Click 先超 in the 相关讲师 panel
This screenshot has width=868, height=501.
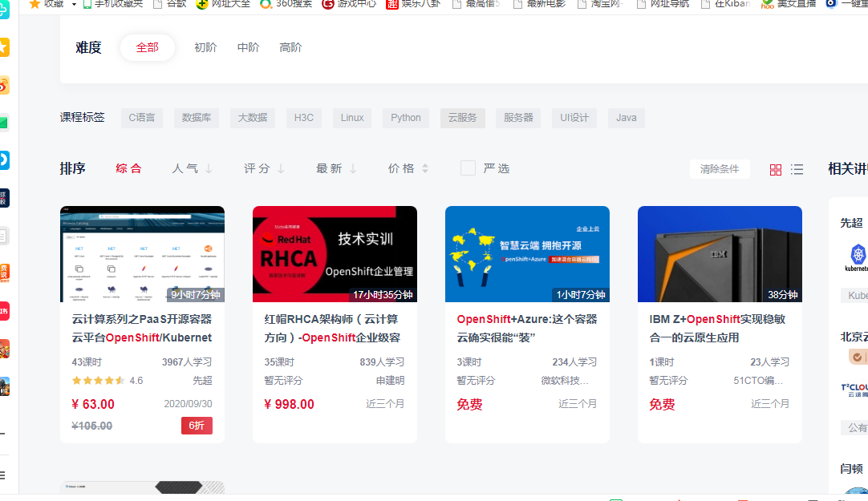click(851, 223)
